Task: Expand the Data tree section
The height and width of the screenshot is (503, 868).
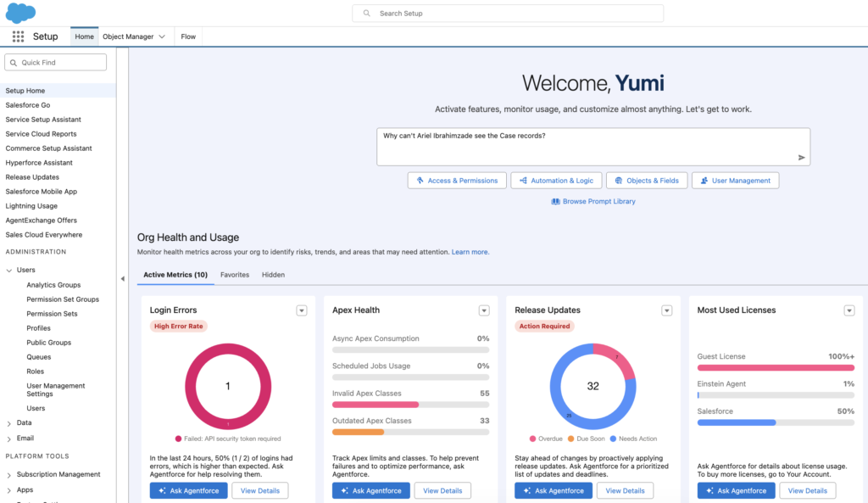Action: [x=8, y=424]
